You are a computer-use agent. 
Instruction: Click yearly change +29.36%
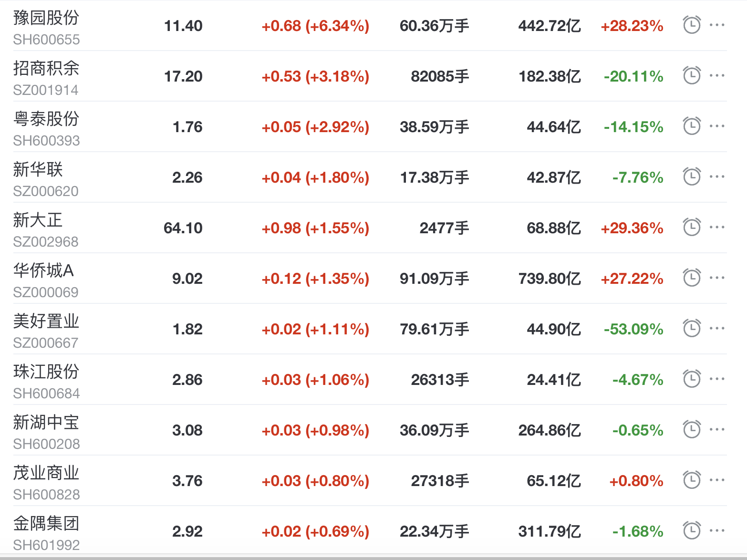click(632, 228)
